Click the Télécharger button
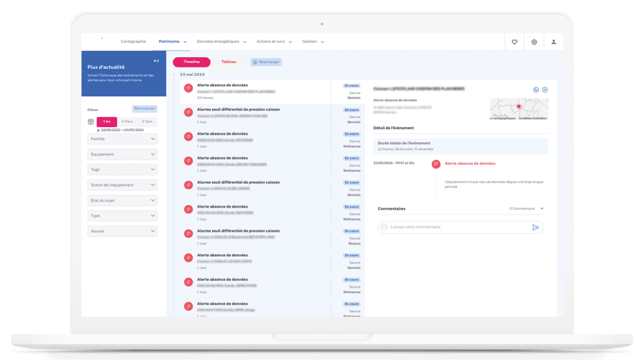The width and height of the screenshot is (644, 360). [266, 62]
